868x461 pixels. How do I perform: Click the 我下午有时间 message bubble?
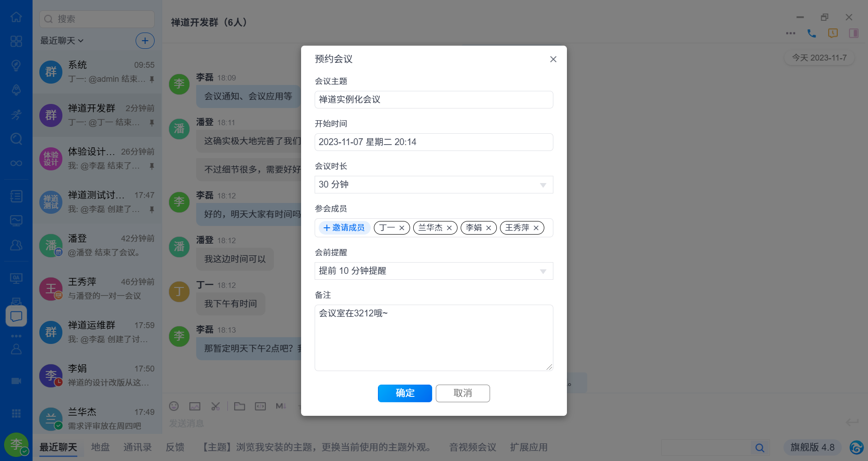231,304
